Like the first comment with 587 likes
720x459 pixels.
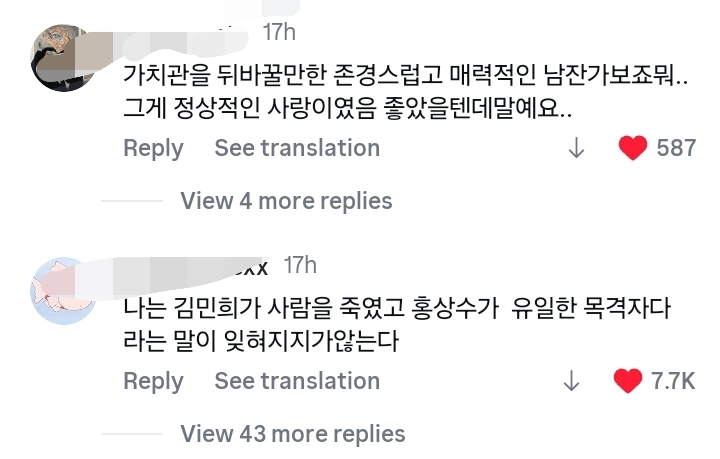[x=632, y=148]
